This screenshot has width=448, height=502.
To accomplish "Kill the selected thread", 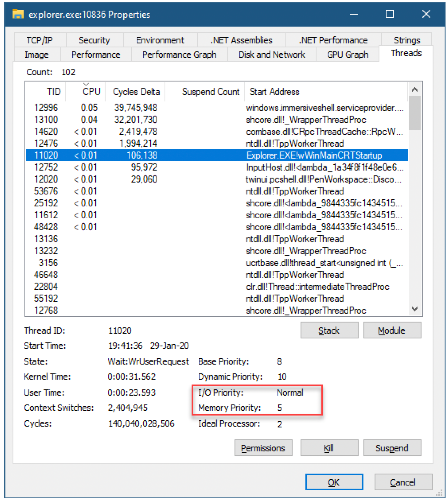I will point(329,448).
